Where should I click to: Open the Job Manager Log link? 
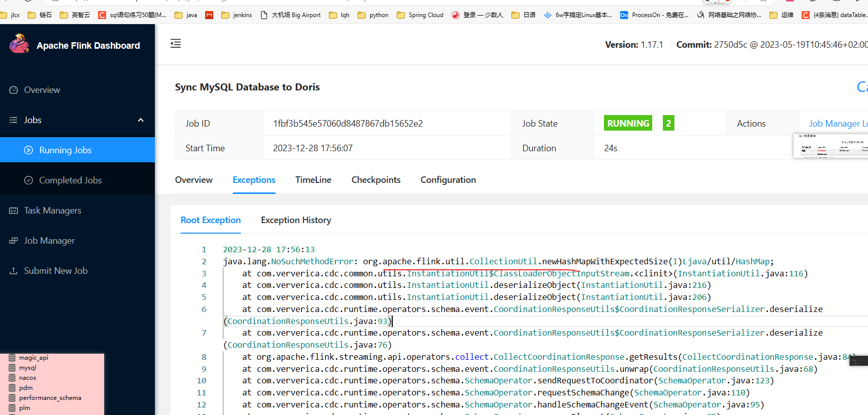click(x=838, y=124)
